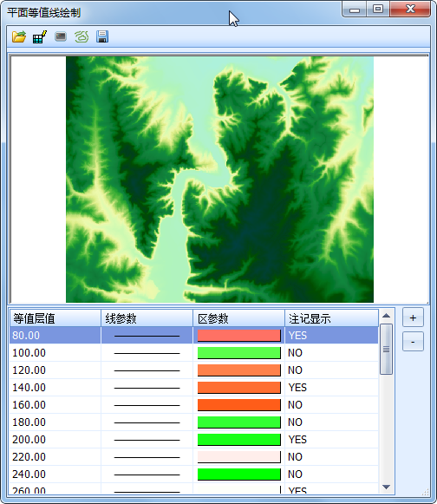Image resolution: width=437 pixels, height=504 pixels.
Task: Remove a contour level with minus button
Action: tap(413, 342)
